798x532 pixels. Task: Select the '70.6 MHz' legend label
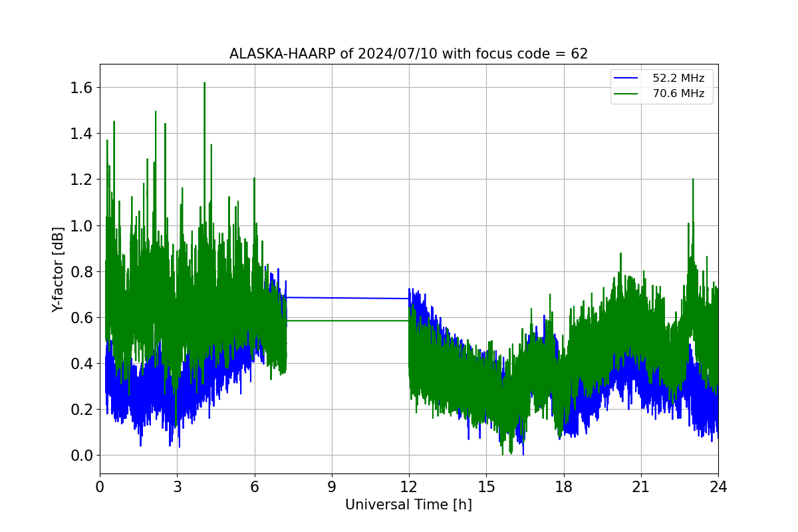678,94
